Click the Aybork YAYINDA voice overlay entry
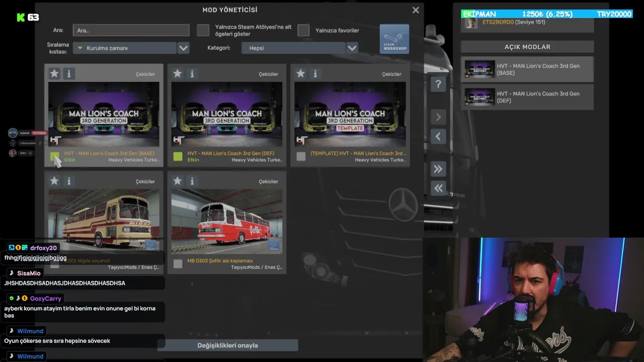644x362 pixels. [x=28, y=133]
